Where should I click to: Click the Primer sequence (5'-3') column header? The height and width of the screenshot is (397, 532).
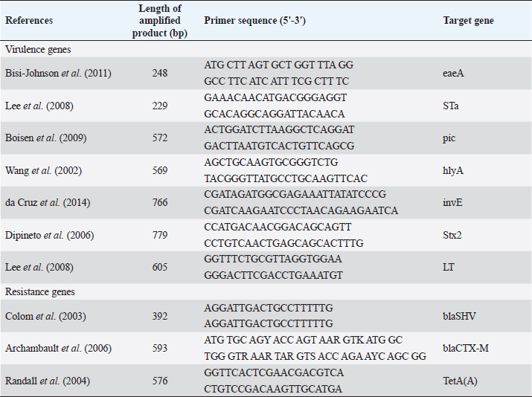[254, 20]
